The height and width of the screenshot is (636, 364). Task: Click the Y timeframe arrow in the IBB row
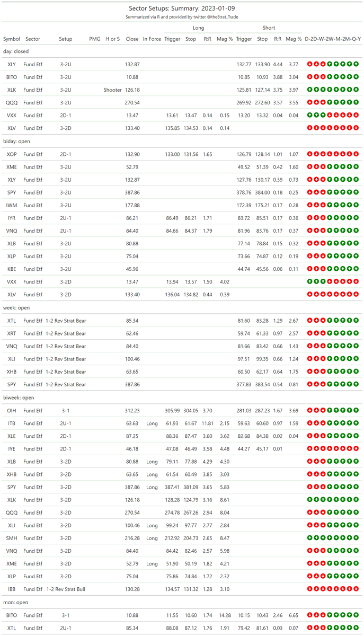tap(357, 589)
